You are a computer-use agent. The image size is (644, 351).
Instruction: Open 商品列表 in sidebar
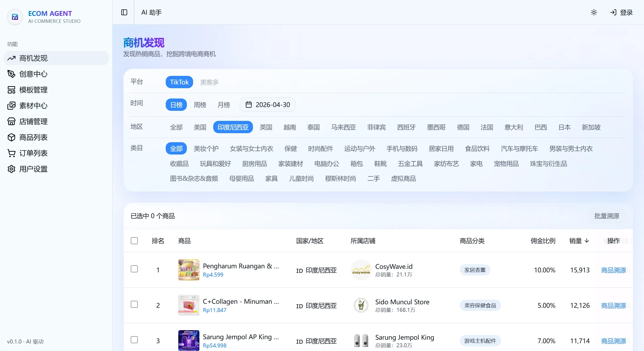pyautogui.click(x=56, y=137)
